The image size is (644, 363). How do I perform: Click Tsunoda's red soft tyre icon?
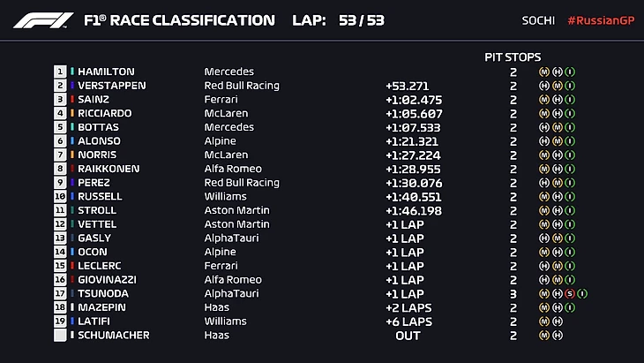pos(571,294)
